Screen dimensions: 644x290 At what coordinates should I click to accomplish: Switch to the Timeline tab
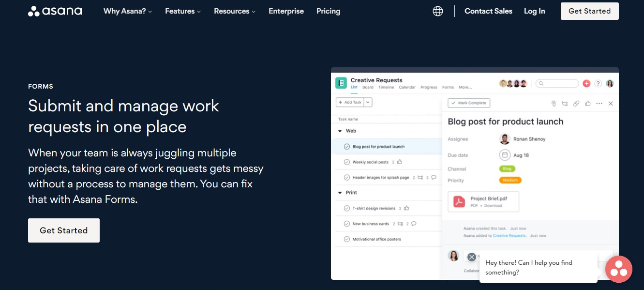(x=386, y=88)
